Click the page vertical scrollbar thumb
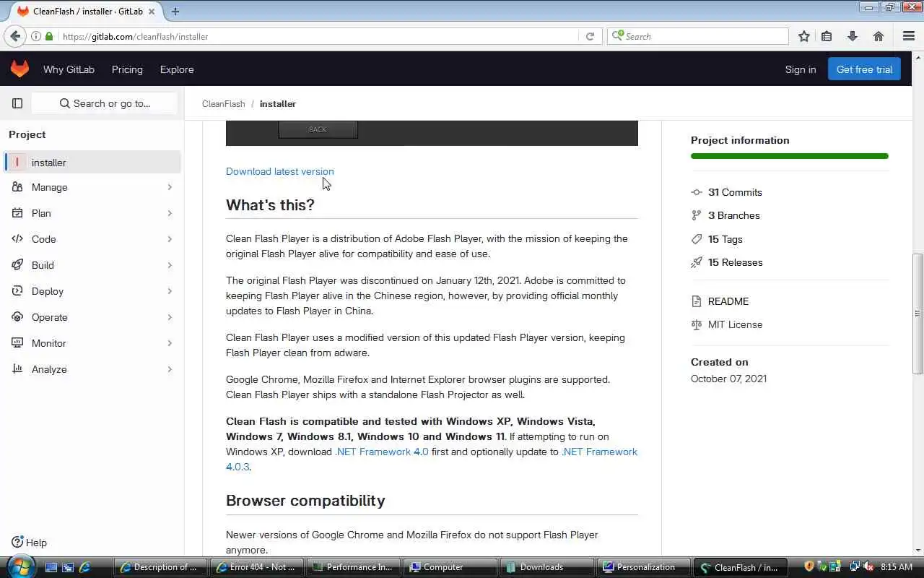 click(x=918, y=314)
